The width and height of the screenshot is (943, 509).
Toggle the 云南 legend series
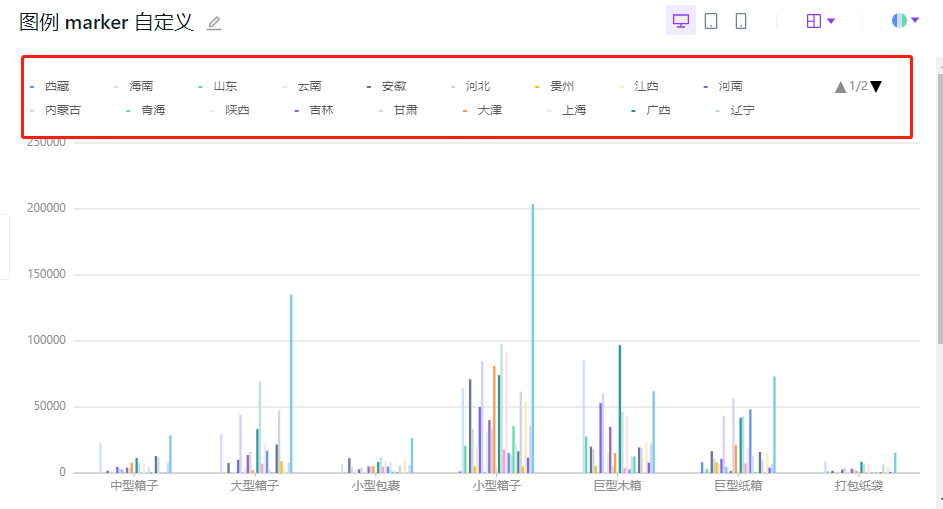coord(303,87)
